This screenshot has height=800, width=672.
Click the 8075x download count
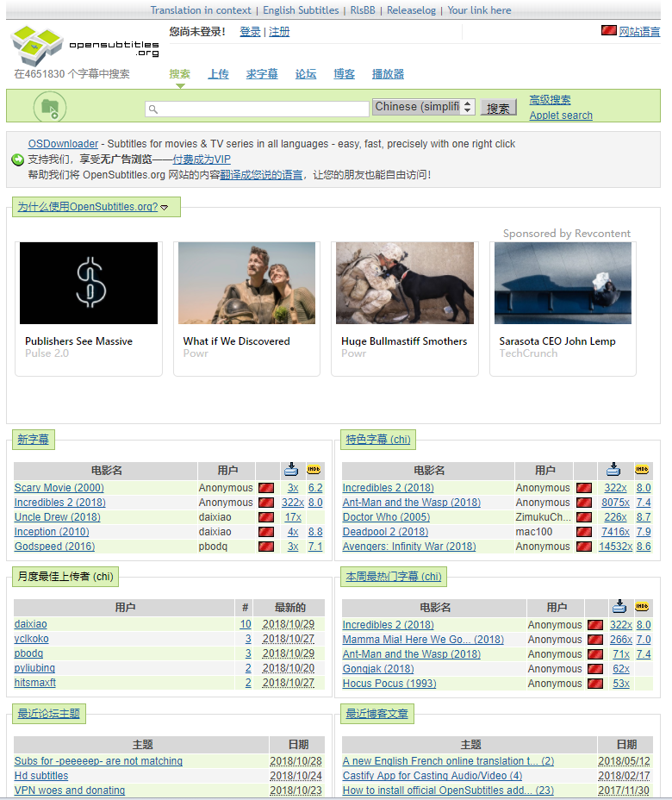point(615,503)
